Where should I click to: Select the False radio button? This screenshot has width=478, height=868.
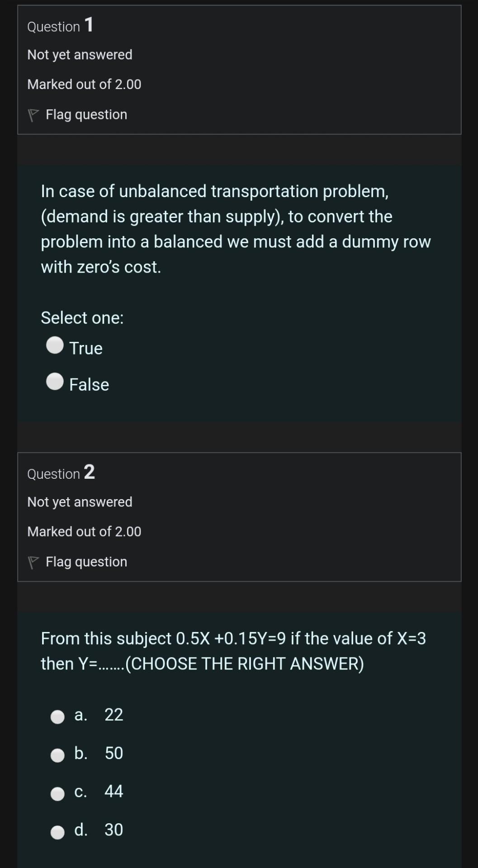[54, 382]
